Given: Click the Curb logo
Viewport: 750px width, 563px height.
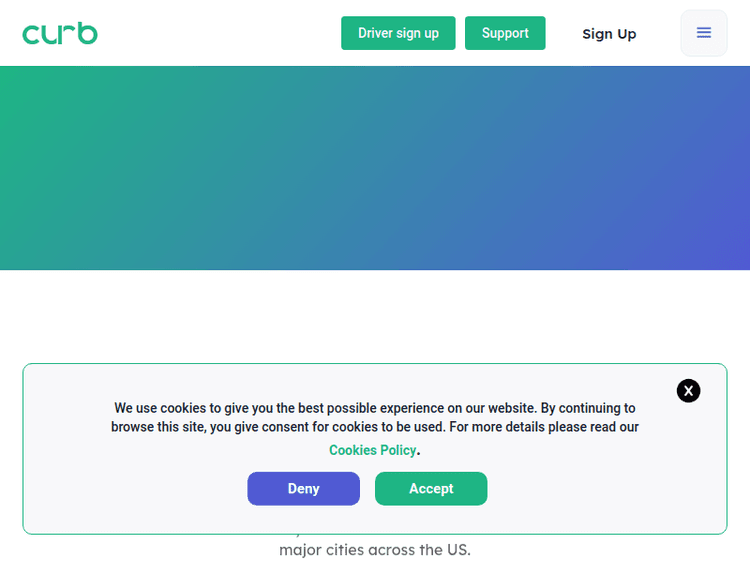Looking at the screenshot, I should (x=60, y=34).
